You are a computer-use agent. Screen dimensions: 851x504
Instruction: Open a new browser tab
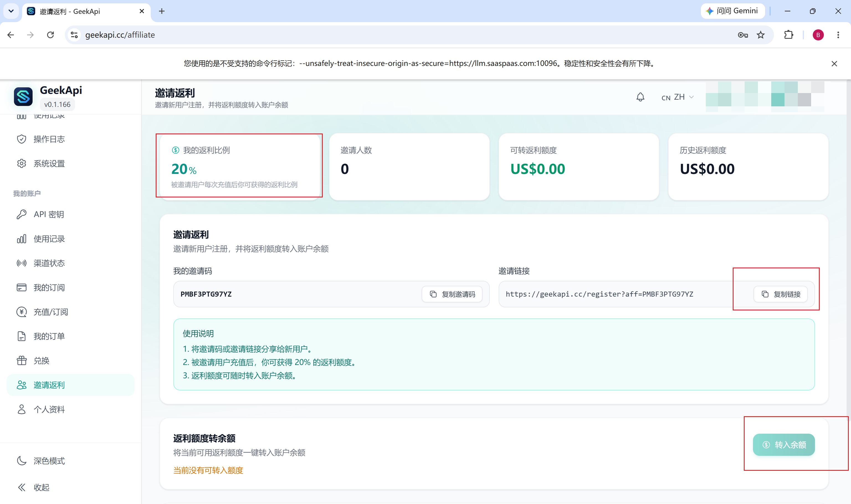pos(162,11)
